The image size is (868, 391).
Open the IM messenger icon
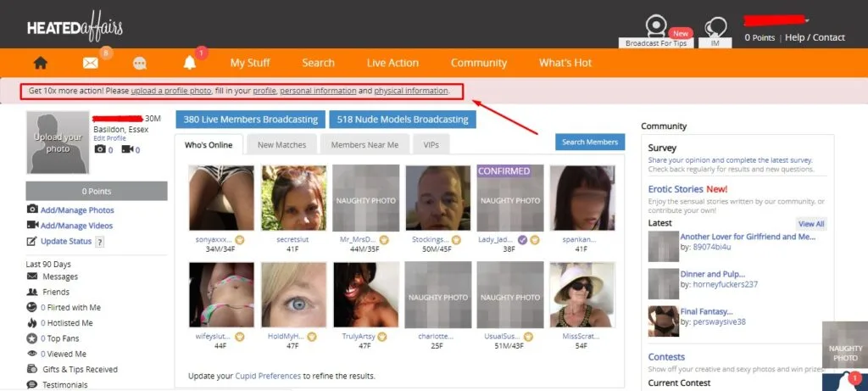click(x=715, y=26)
